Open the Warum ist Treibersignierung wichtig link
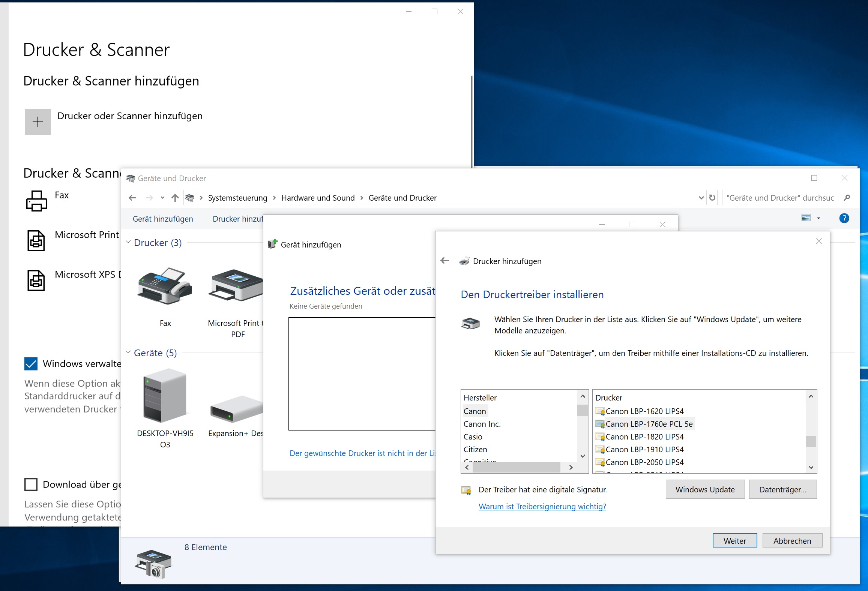Image resolution: width=868 pixels, height=591 pixels. 542,506
